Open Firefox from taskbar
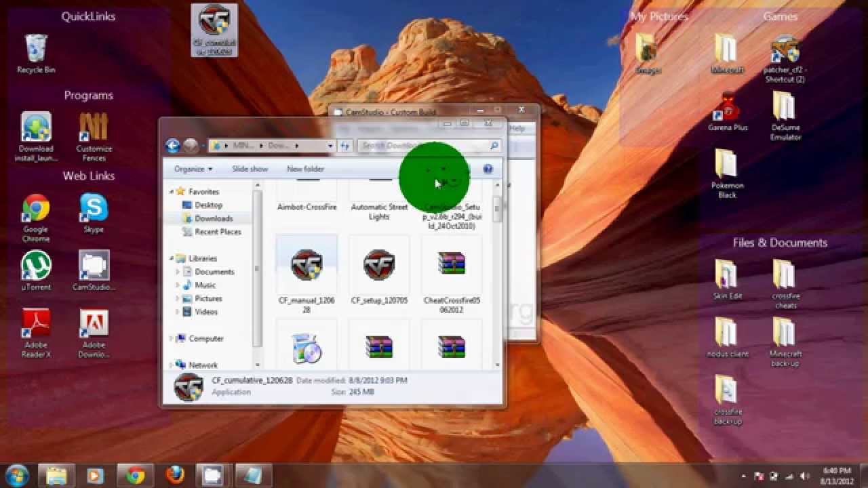Image resolution: width=868 pixels, height=488 pixels. (x=174, y=475)
